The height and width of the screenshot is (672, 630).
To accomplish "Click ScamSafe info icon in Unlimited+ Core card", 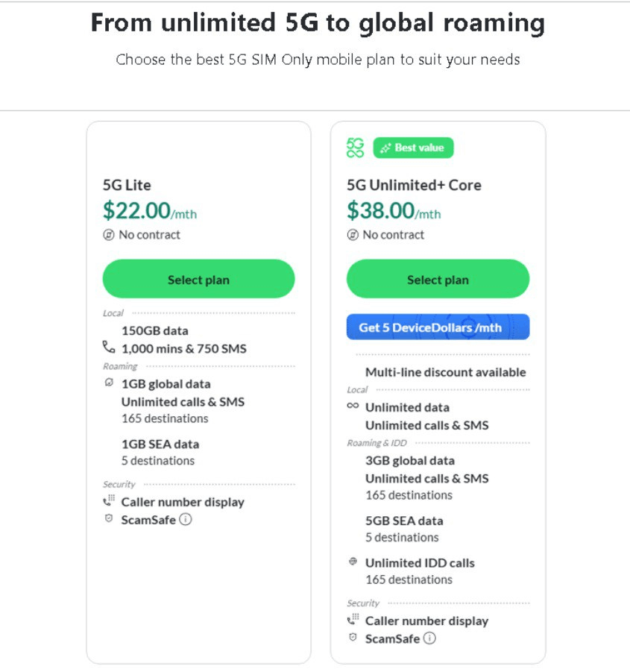I will pos(429,638).
